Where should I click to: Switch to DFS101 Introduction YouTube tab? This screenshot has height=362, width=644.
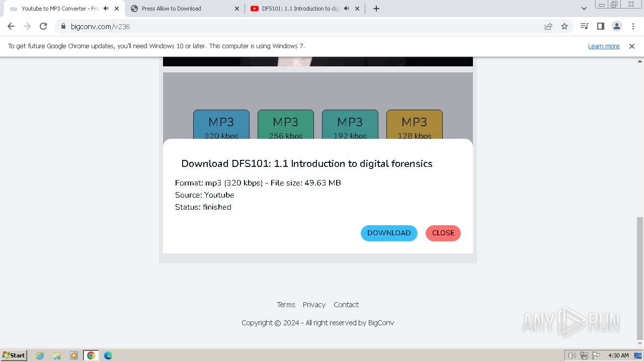point(305,9)
